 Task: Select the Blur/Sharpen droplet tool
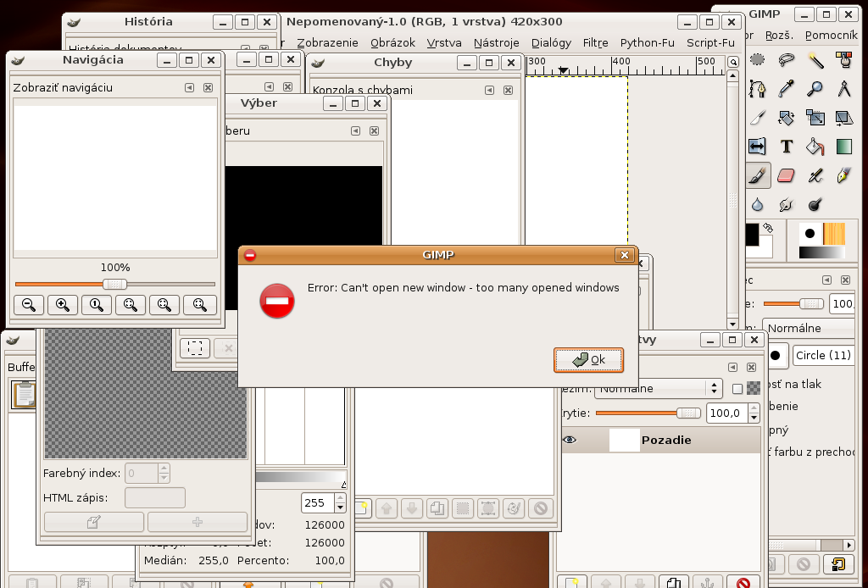point(757,205)
